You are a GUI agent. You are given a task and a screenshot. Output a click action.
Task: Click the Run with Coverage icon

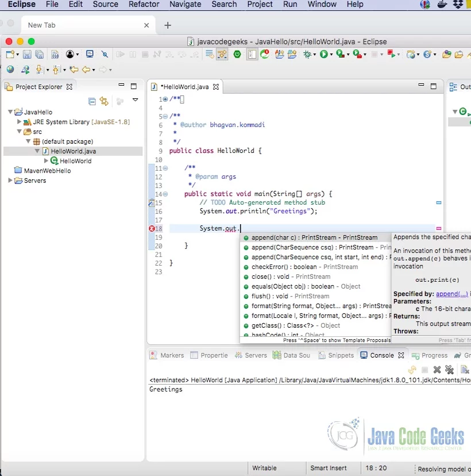point(340,55)
